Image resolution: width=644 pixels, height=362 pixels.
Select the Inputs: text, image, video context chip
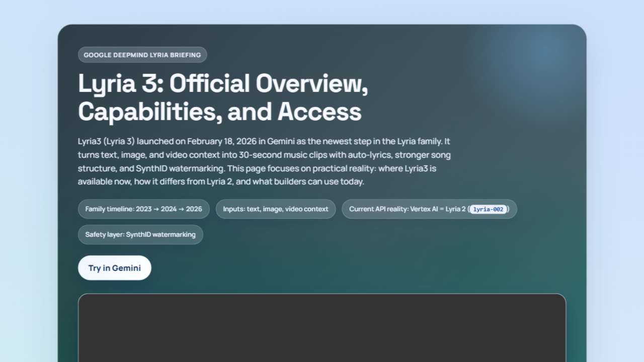(275, 209)
